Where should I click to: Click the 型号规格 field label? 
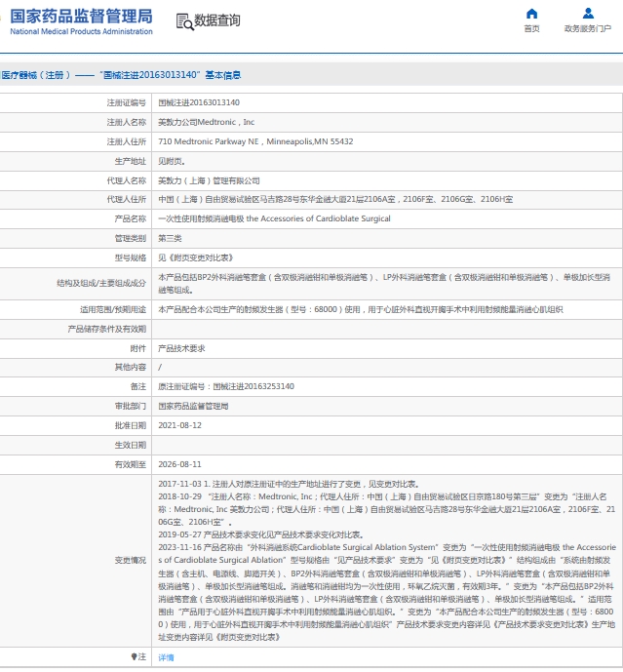[x=131, y=258]
